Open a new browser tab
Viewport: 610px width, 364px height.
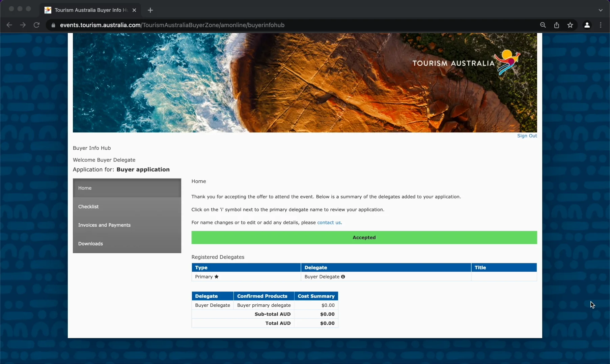pos(150,10)
